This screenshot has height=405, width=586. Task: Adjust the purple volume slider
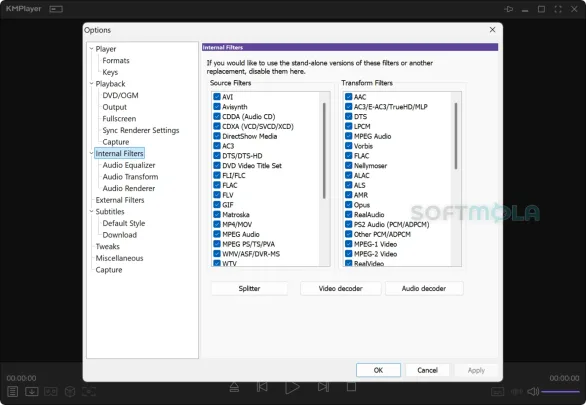point(560,392)
